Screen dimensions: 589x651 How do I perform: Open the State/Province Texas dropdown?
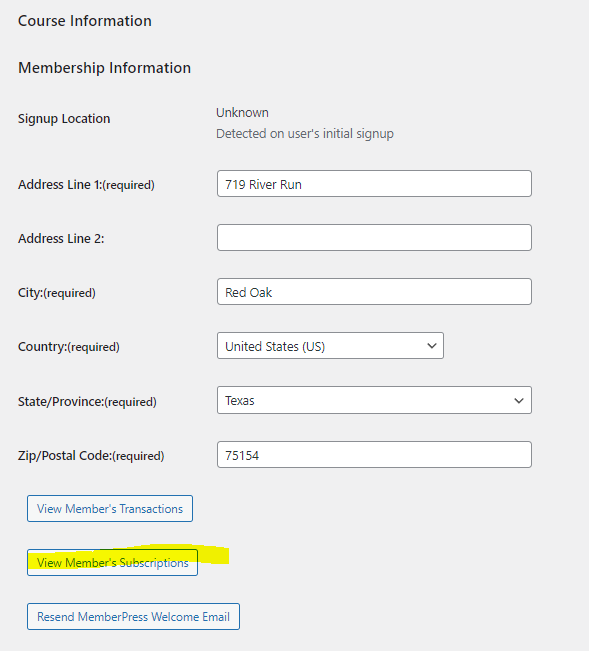tap(374, 400)
